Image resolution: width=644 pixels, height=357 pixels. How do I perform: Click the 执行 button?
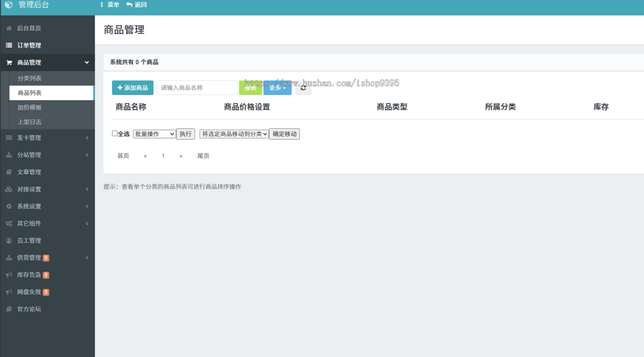[x=186, y=134]
